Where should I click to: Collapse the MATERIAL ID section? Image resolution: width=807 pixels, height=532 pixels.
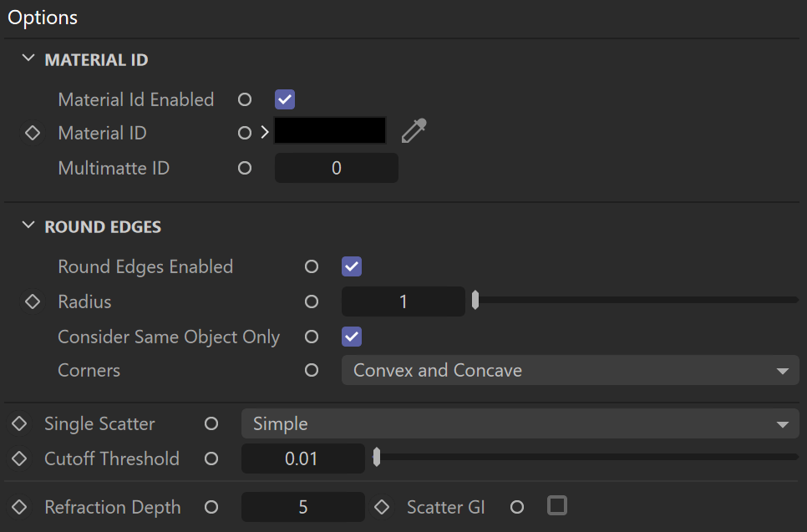(x=28, y=58)
